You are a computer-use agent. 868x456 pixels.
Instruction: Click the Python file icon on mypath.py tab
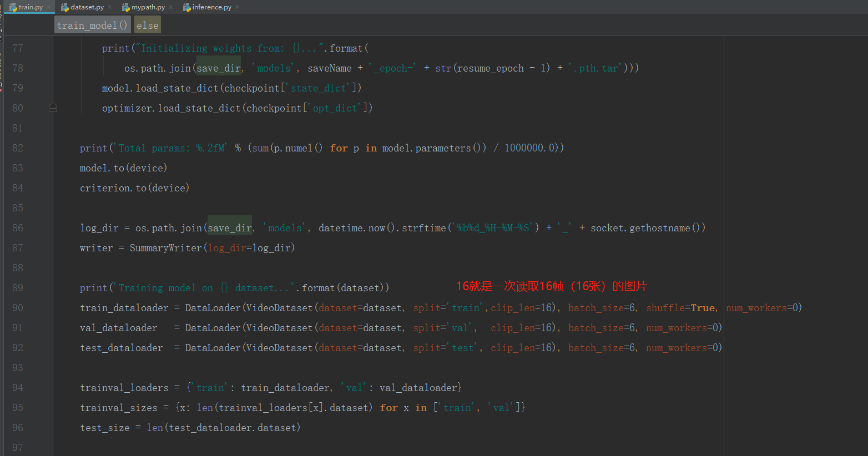click(x=126, y=7)
